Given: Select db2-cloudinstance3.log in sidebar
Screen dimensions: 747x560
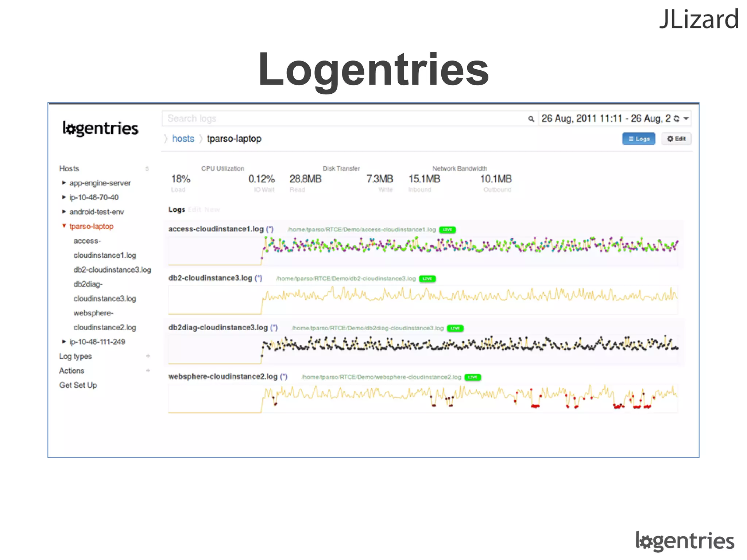Looking at the screenshot, I should point(112,270).
